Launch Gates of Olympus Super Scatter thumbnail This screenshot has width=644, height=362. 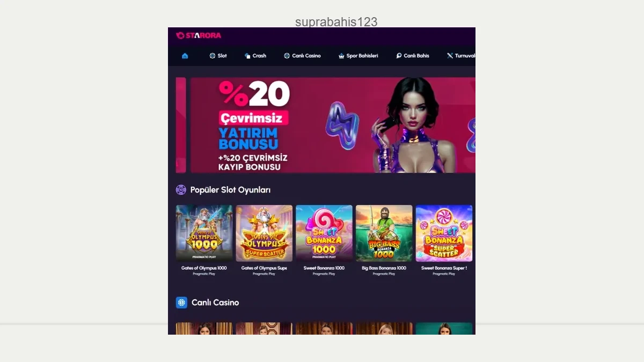pyautogui.click(x=264, y=233)
